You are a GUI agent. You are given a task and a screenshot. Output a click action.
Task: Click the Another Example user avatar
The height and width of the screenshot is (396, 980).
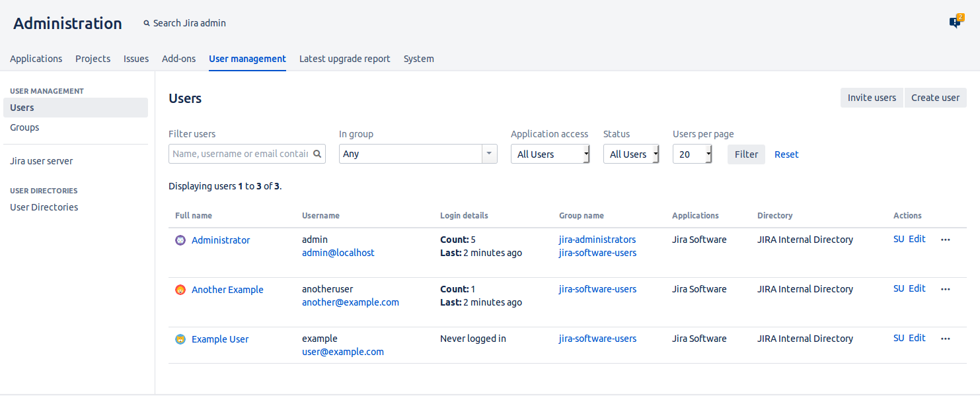[x=180, y=290]
